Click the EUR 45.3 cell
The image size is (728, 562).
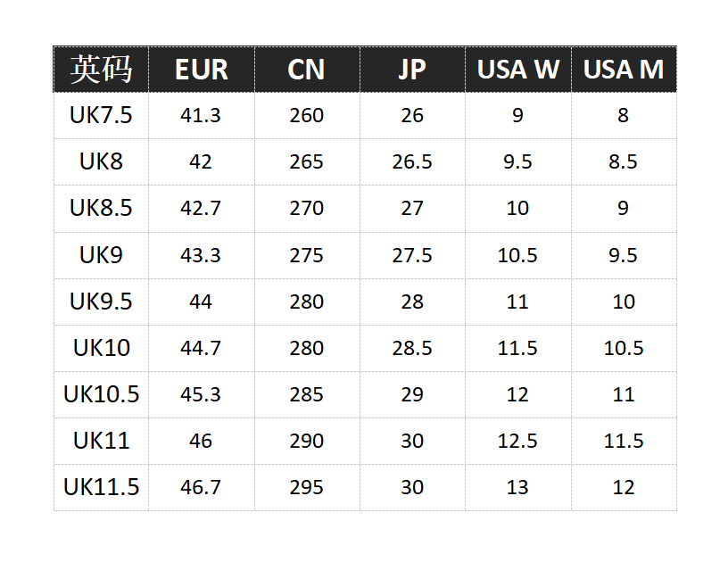click(202, 394)
